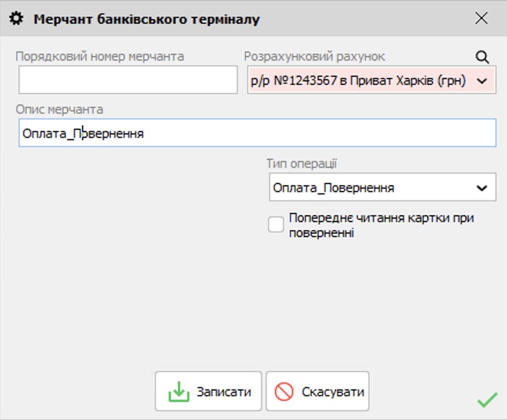The image size is (507, 420).
Task: Expand the Розрахунковий рахунок dropdown arrow
Action: click(x=483, y=81)
